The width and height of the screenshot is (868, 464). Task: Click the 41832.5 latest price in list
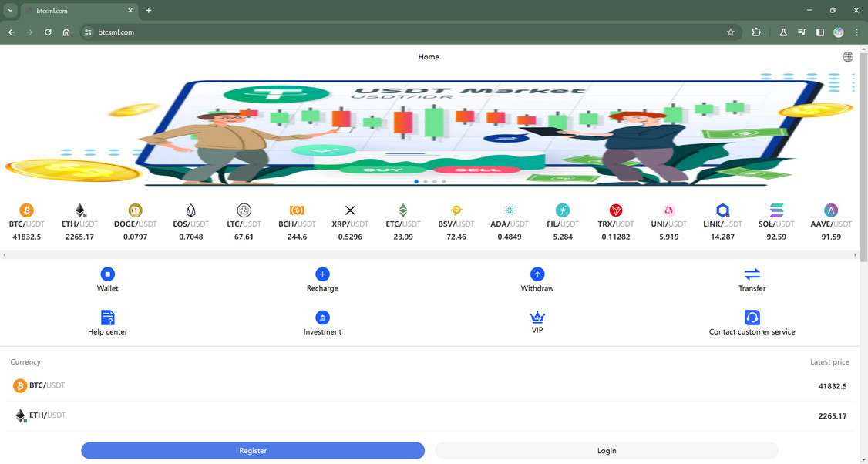[833, 386]
